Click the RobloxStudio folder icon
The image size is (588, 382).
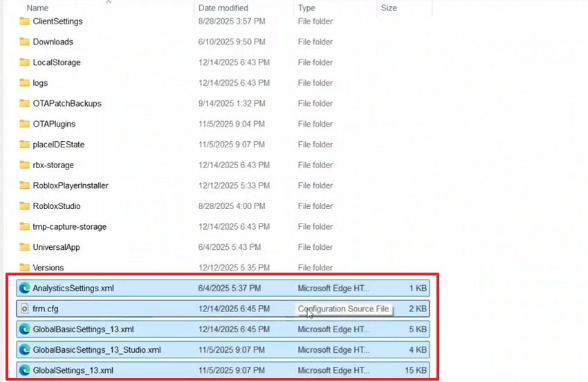[x=24, y=206]
